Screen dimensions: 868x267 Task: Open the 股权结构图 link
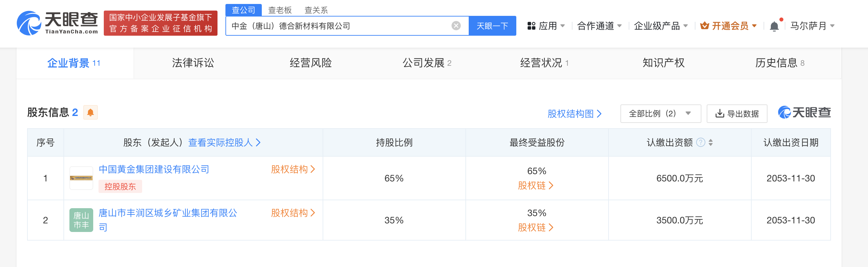click(574, 114)
